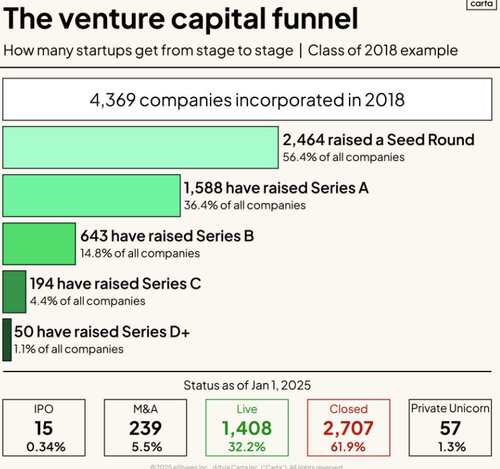Click the venture capital funnel title
This screenshot has width=500, height=469.
[181, 19]
